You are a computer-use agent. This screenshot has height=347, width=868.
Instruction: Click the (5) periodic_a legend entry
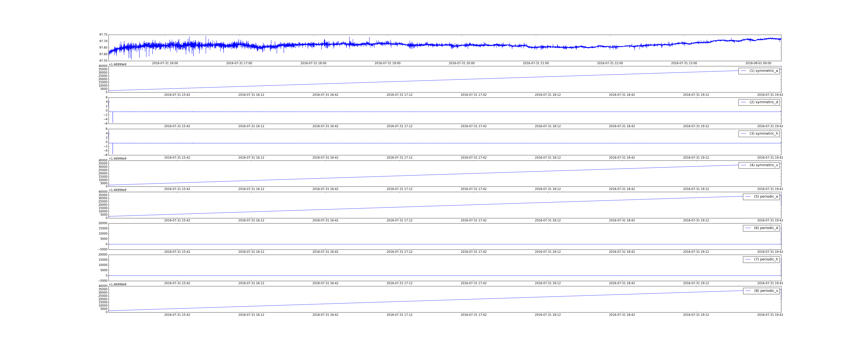[761, 196]
